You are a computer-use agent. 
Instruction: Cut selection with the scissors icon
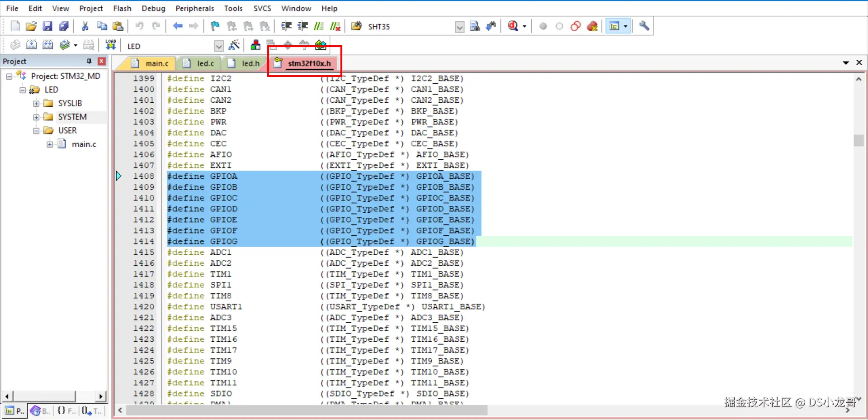[x=85, y=26]
